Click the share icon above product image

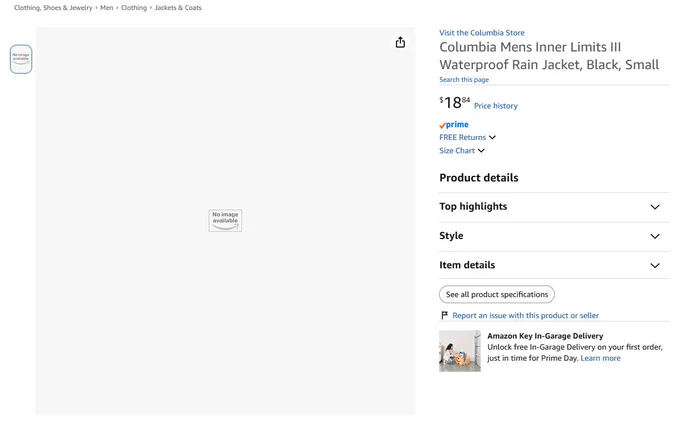(x=400, y=42)
